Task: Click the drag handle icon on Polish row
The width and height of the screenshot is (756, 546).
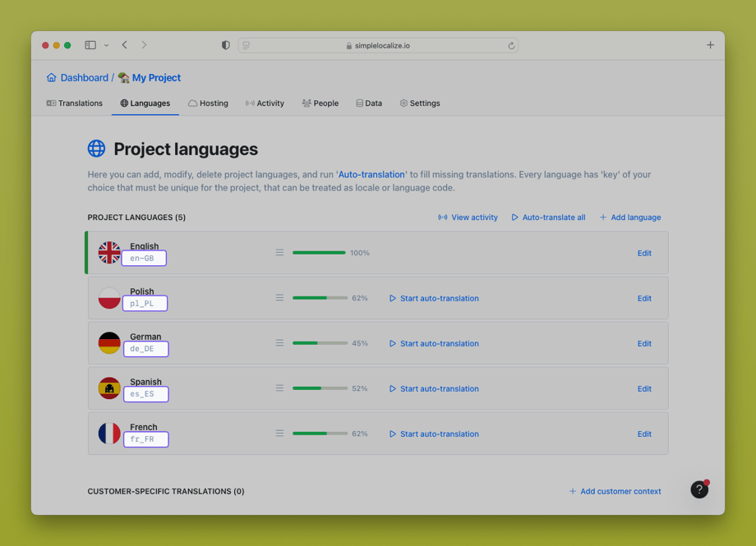Action: point(279,298)
